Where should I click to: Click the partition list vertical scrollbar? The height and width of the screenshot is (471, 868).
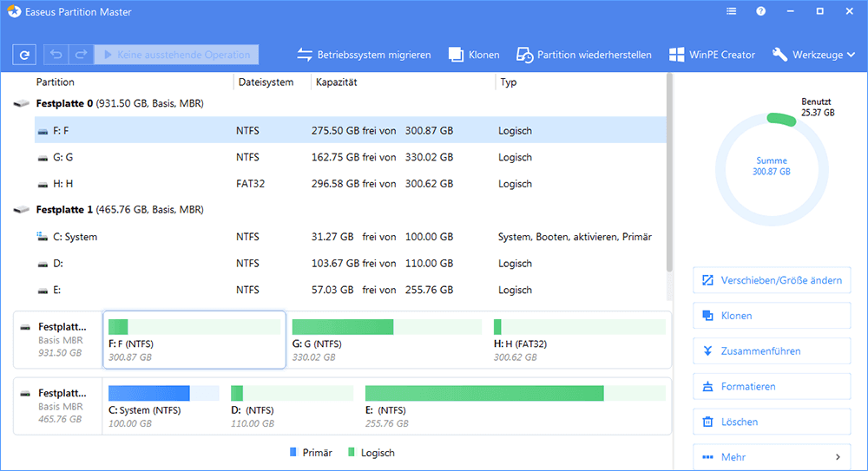[669, 173]
